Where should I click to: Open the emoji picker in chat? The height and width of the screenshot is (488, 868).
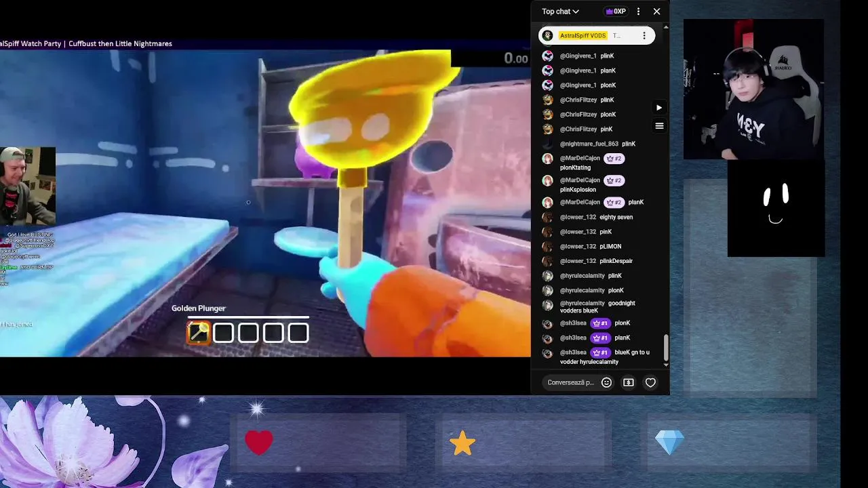(x=607, y=382)
